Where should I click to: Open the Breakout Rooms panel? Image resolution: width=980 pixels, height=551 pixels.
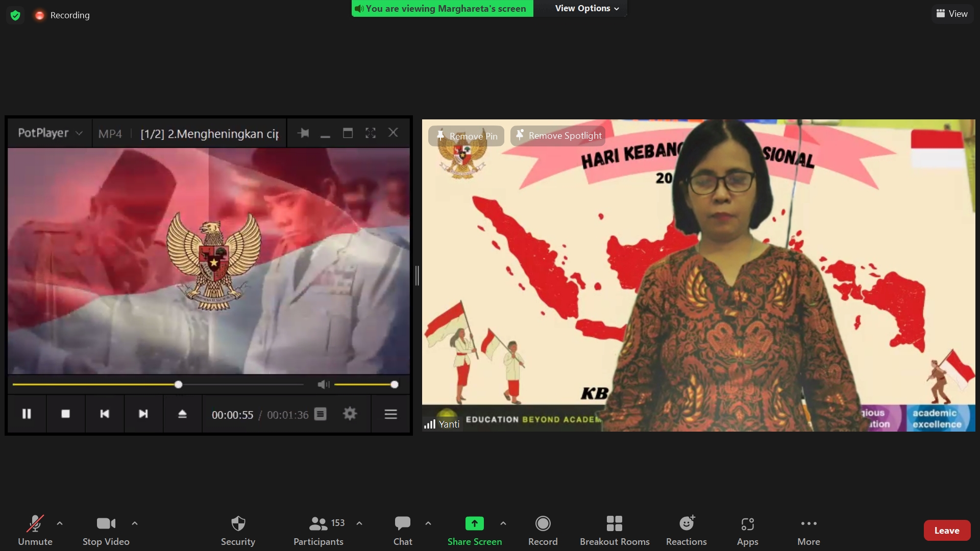[614, 530]
